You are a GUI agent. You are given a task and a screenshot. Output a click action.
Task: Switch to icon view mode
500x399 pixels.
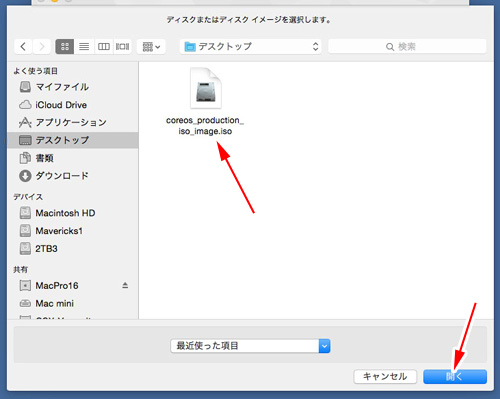tap(65, 46)
